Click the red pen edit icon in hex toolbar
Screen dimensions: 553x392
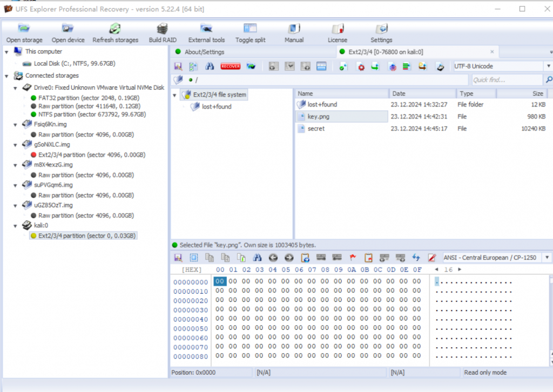(x=431, y=258)
